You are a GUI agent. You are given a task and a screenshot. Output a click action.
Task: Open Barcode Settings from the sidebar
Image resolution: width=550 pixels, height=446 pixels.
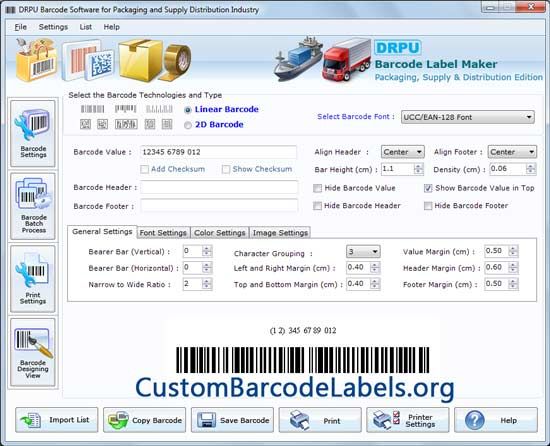tap(33, 133)
